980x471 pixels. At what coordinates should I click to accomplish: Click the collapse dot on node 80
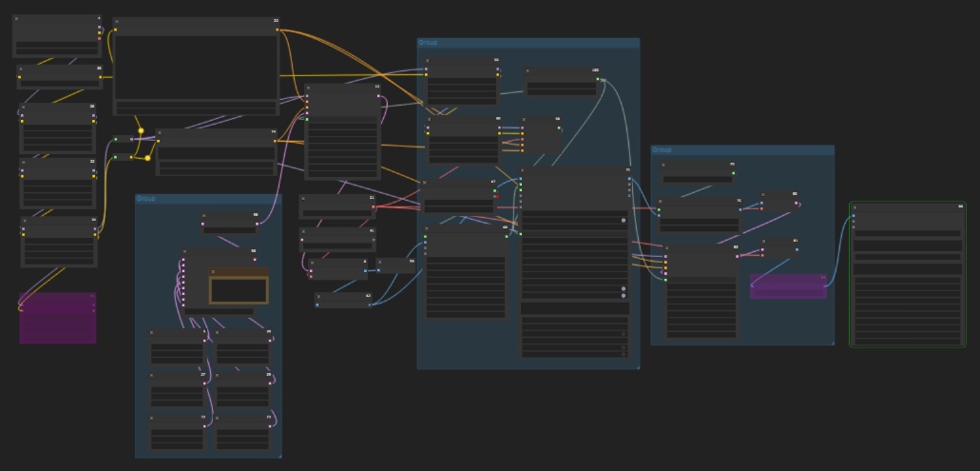pos(763,195)
